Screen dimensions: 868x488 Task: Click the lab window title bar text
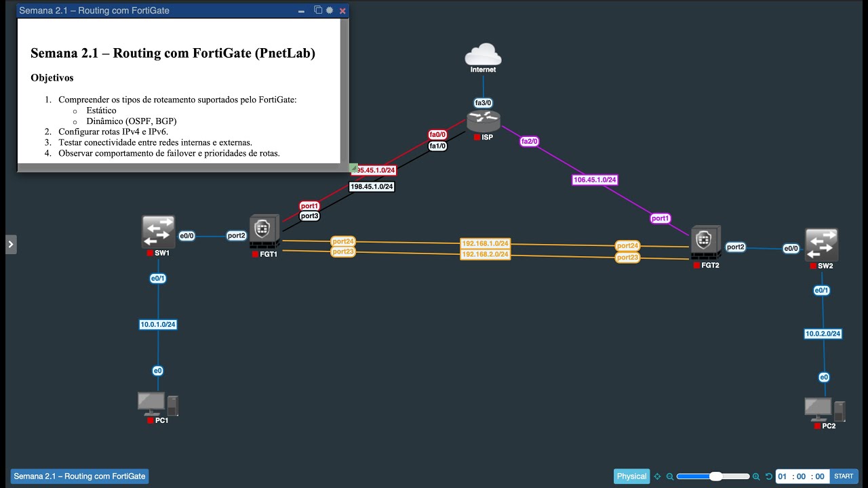pyautogui.click(x=94, y=11)
